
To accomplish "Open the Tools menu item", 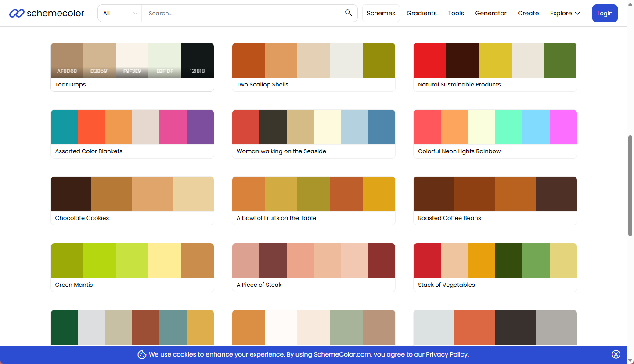I will tap(456, 13).
